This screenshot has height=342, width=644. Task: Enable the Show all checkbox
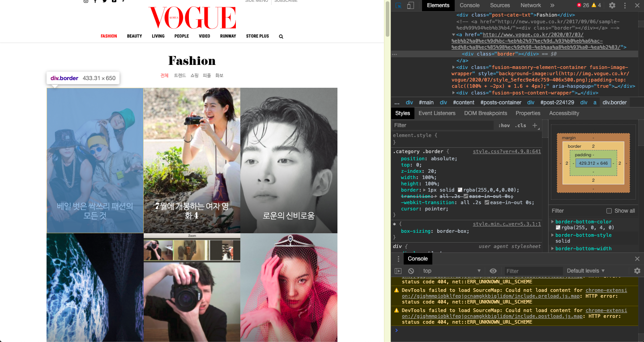coord(609,211)
